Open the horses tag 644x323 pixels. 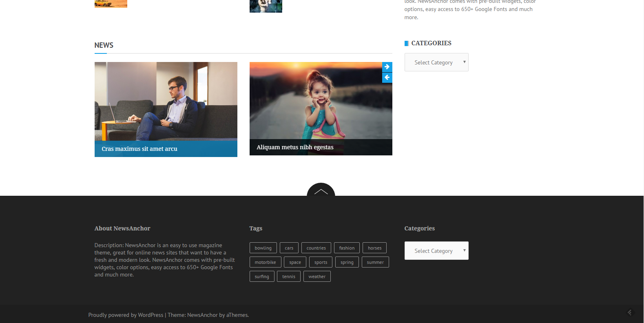(374, 248)
